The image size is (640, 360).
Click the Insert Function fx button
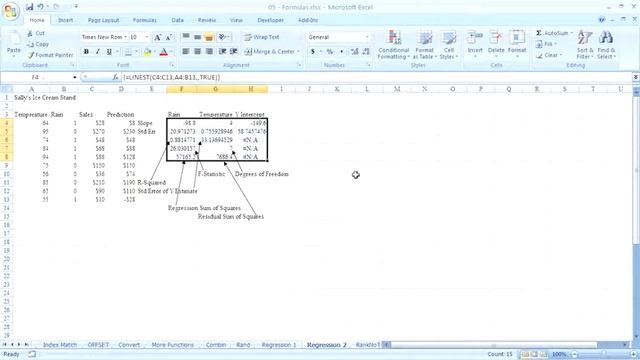[x=115, y=77]
